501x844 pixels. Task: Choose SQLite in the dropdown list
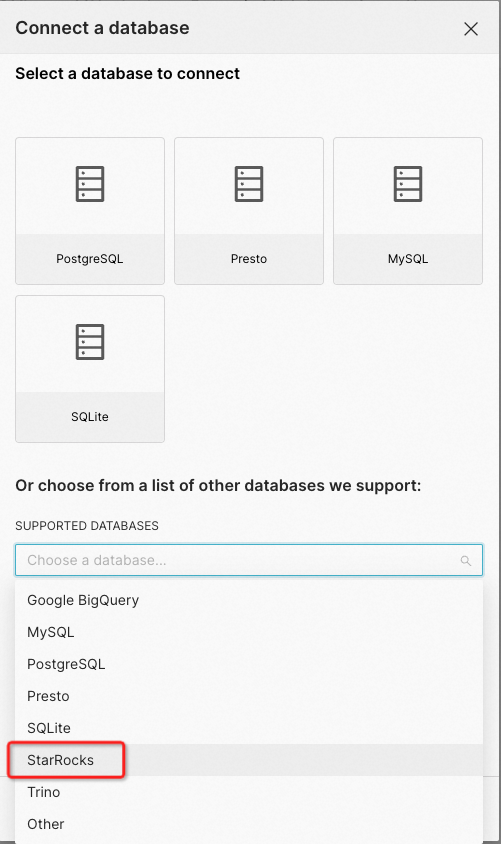pos(249,728)
